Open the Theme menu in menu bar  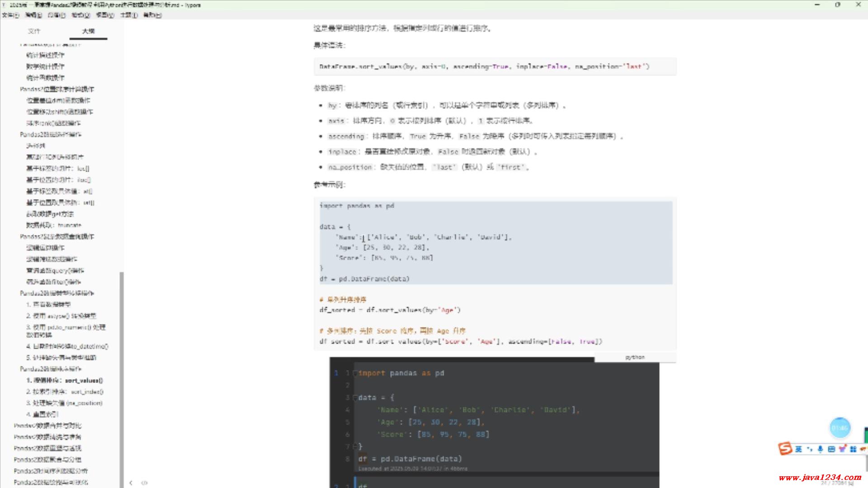pos(128,15)
